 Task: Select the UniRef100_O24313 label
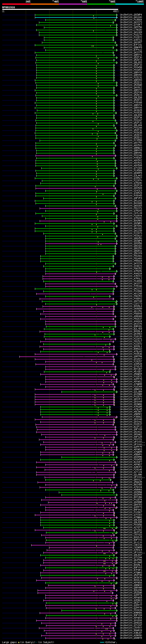pyautogui.click(x=131, y=191)
